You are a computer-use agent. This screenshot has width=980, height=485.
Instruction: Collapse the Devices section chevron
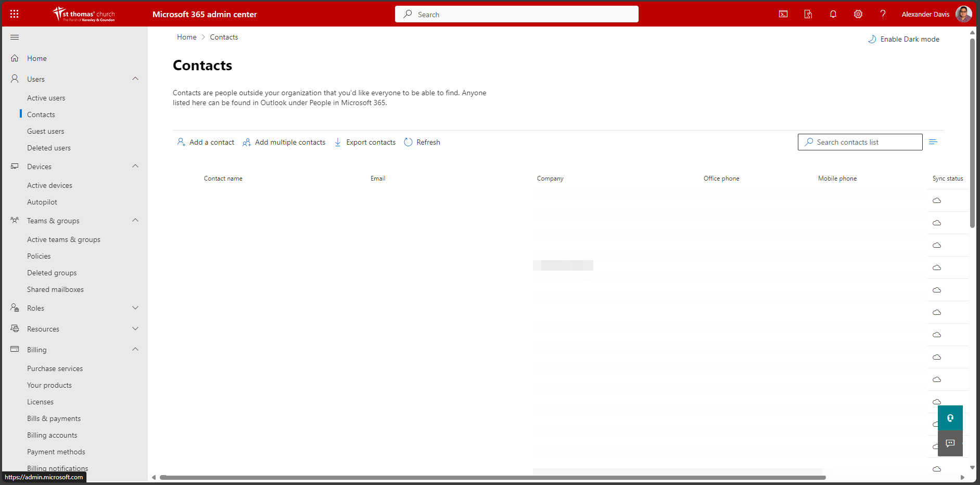pyautogui.click(x=135, y=166)
